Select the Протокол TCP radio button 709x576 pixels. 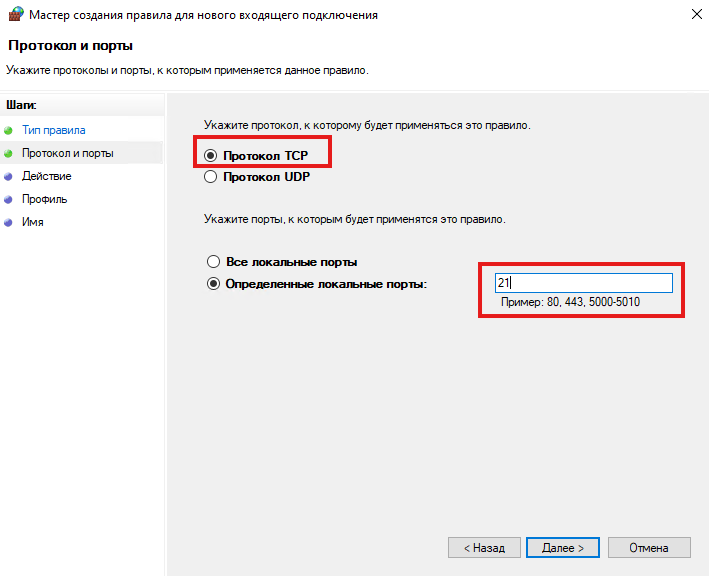point(210,156)
